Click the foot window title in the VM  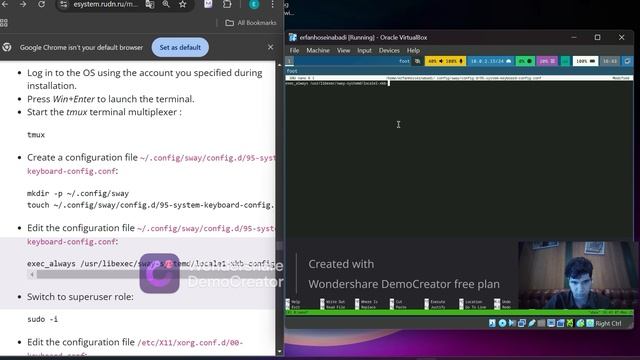click(x=292, y=71)
